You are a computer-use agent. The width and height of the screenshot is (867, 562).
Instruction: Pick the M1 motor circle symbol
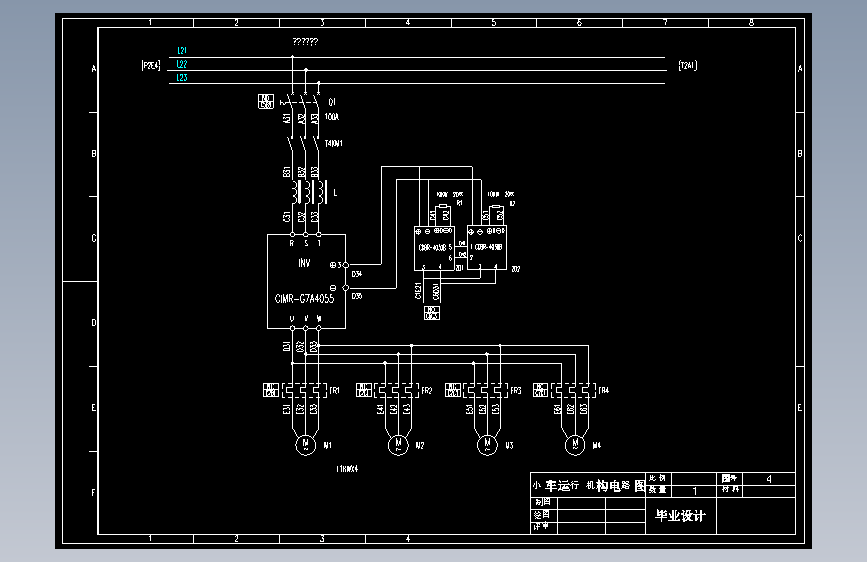click(305, 445)
